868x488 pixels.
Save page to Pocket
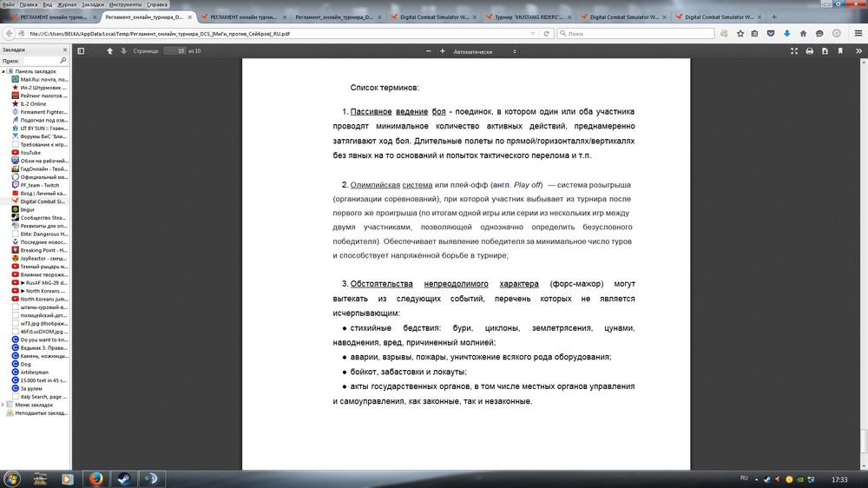(771, 34)
